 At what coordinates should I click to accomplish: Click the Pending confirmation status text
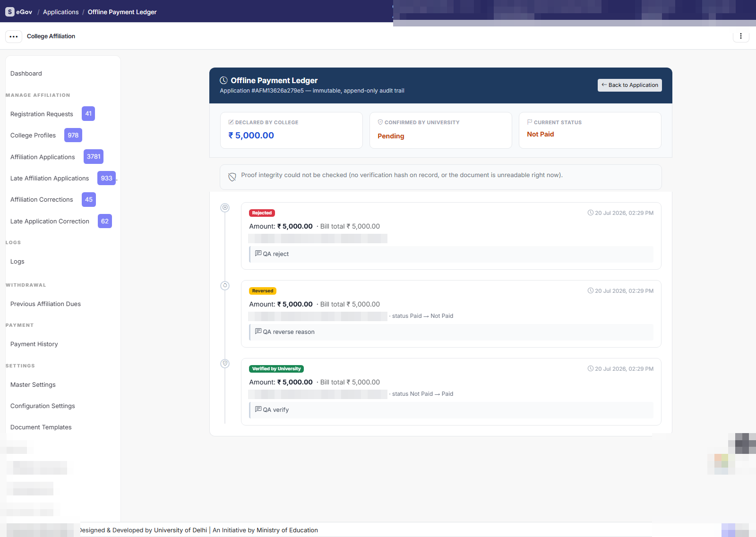click(x=391, y=136)
